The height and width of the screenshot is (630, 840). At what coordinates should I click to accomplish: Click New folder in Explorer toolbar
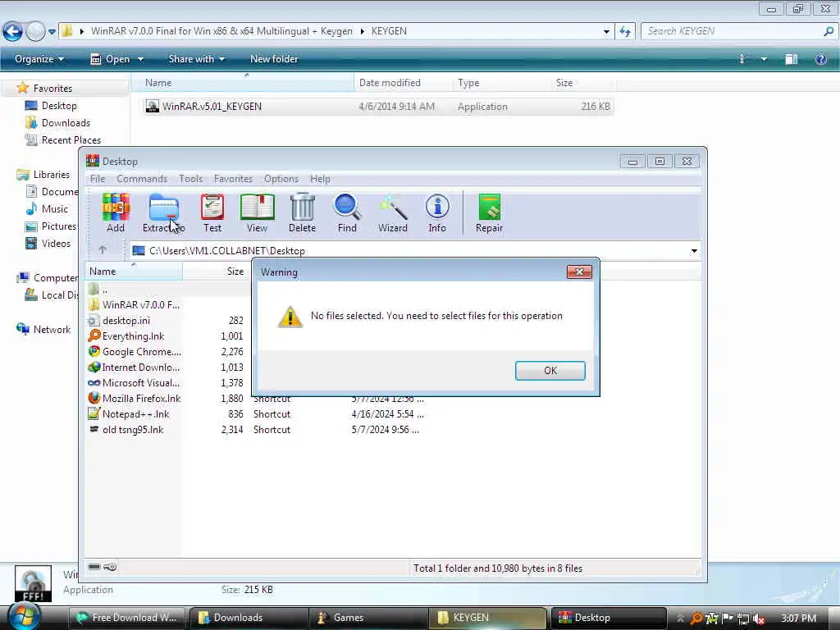(x=274, y=59)
